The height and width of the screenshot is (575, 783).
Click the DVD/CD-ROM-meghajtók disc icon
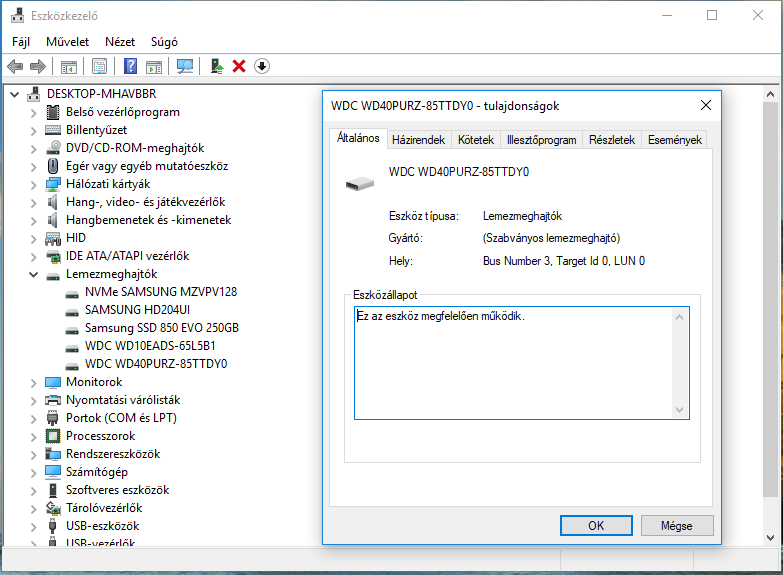pyautogui.click(x=53, y=148)
